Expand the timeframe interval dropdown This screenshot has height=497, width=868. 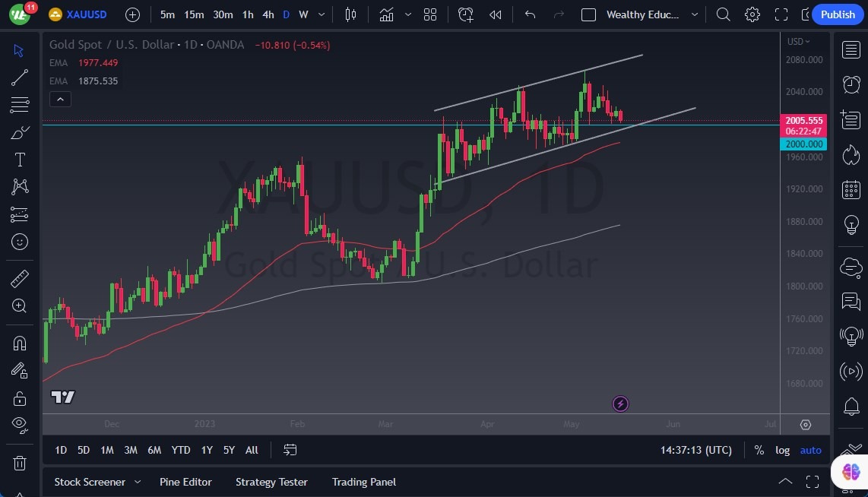pos(321,14)
